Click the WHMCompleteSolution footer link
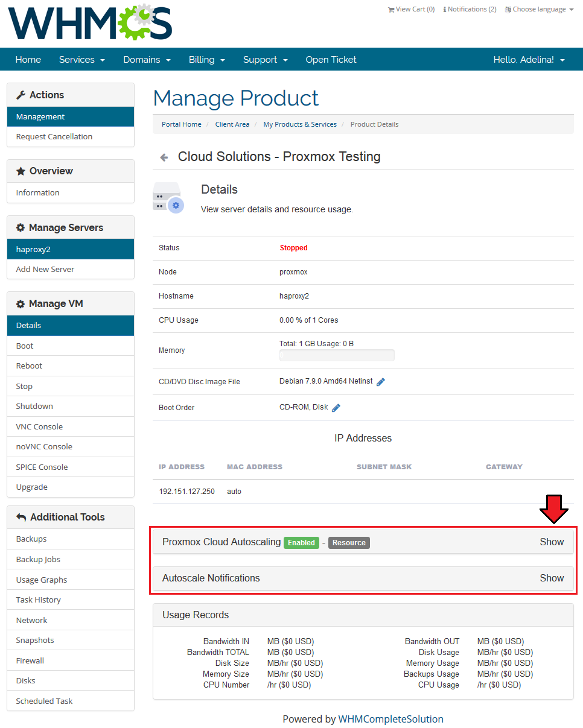This screenshot has height=728, width=583. (391, 719)
